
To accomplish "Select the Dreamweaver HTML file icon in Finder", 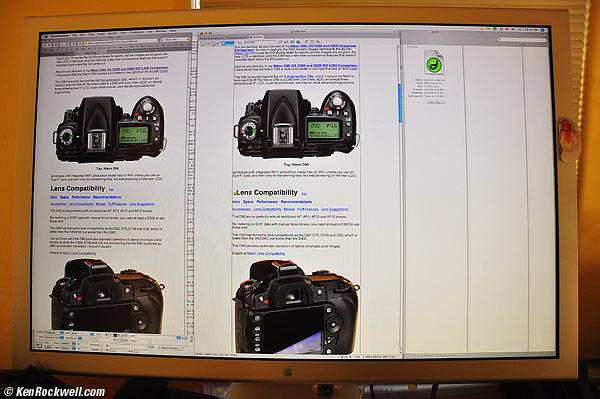I will pyautogui.click(x=434, y=62).
